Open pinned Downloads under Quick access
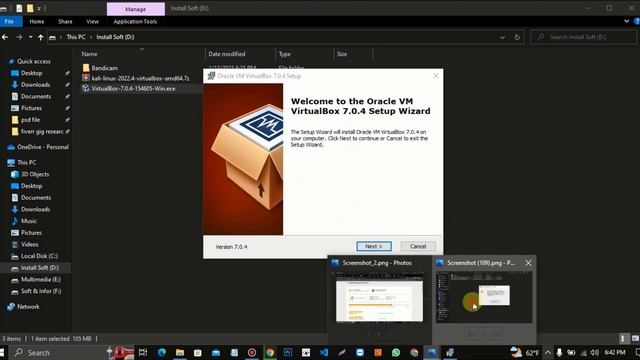 tap(35, 85)
